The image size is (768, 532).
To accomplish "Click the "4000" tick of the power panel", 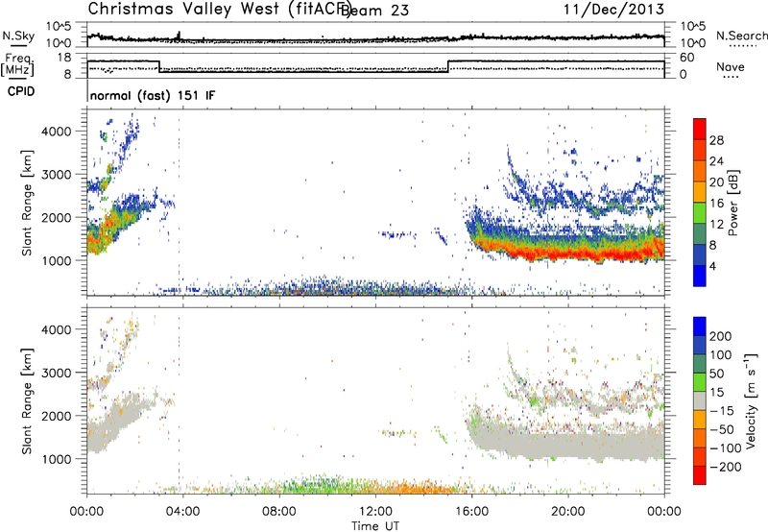I will pos(57,132).
